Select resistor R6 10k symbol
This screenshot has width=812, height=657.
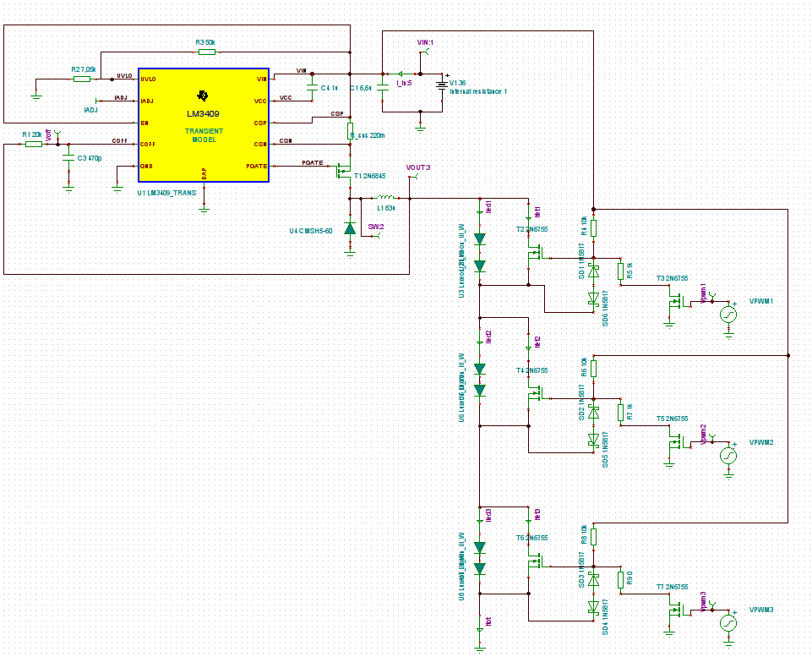[x=594, y=369]
